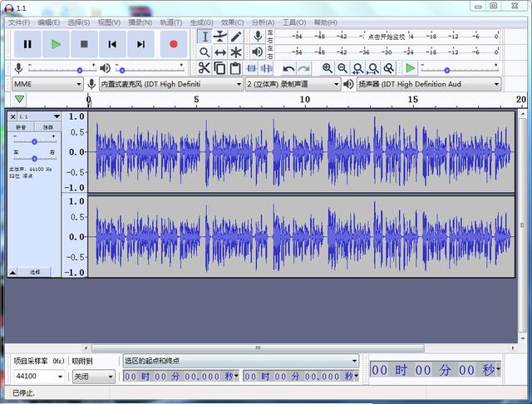
Task: Click the track 选择 (Select) button
Action: point(36,272)
